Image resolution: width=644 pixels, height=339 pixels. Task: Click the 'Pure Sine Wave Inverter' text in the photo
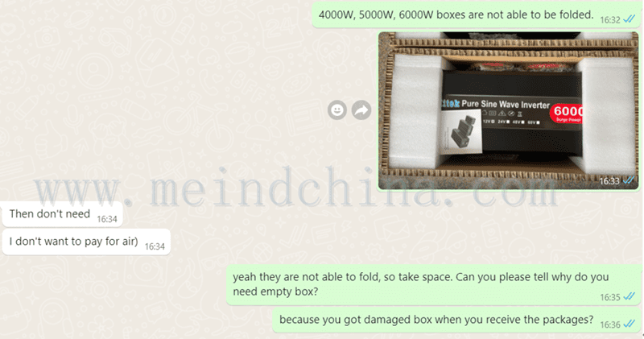506,105
